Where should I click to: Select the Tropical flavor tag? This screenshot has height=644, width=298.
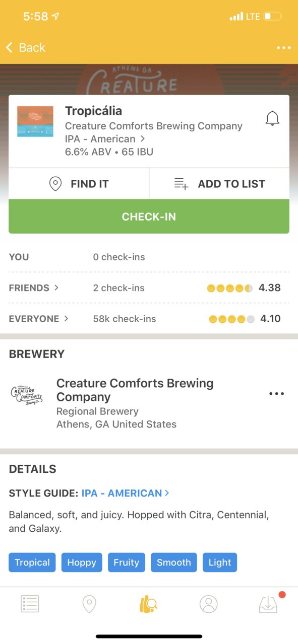(32, 562)
